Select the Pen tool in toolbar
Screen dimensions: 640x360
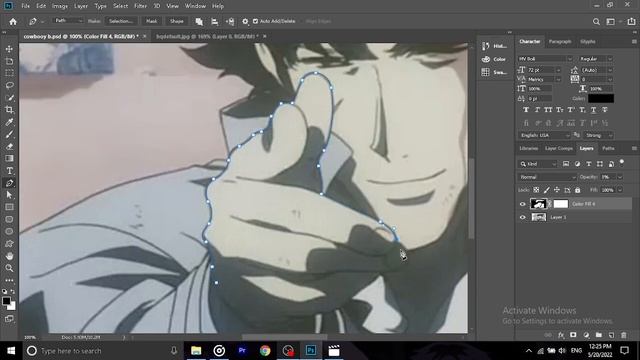(9, 183)
